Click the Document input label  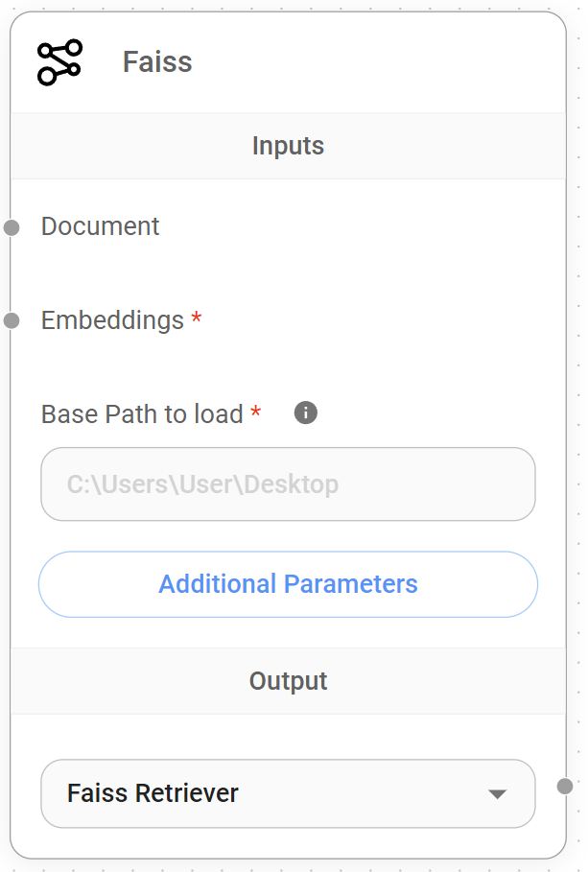point(100,226)
